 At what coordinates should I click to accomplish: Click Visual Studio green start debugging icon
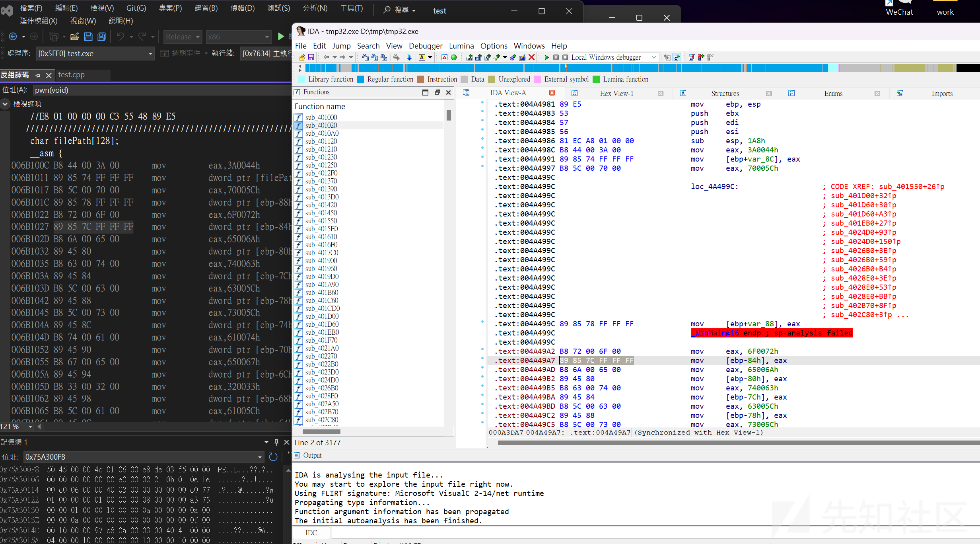tap(281, 37)
